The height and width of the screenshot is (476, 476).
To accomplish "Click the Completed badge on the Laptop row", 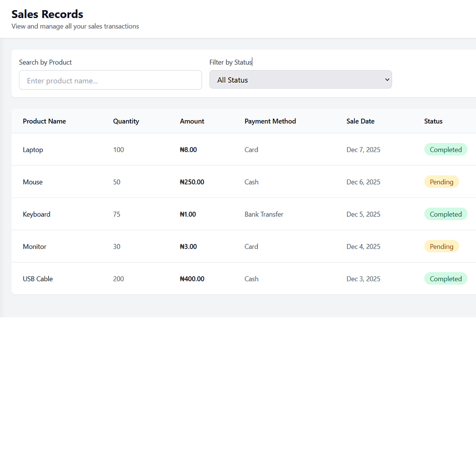I will pyautogui.click(x=446, y=149).
